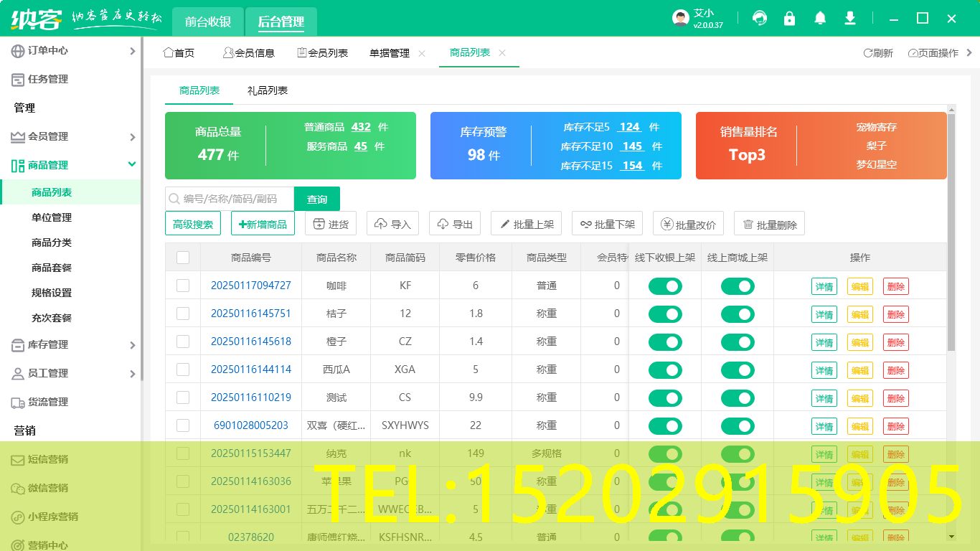Click the 导出 download cloud button
Image resolution: width=980 pixels, height=551 pixels.
(455, 224)
